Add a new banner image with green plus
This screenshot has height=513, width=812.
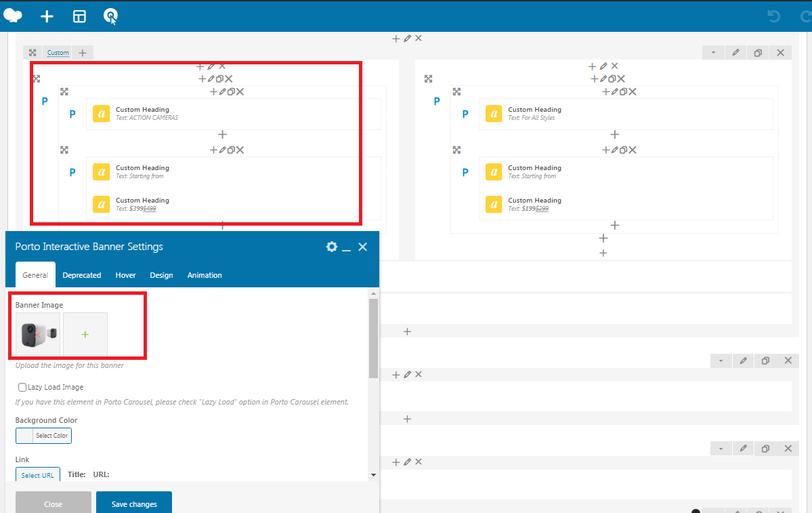(x=85, y=334)
